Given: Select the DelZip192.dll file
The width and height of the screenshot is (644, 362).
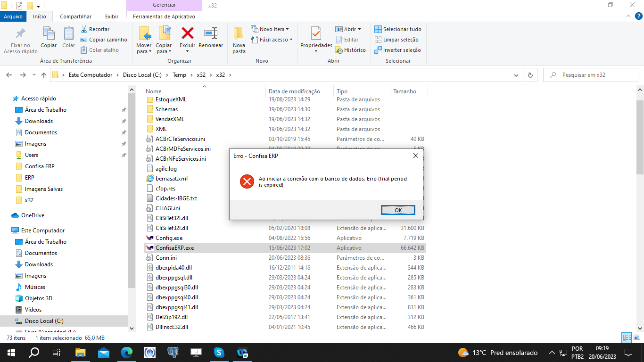Looking at the screenshot, I should (x=172, y=317).
